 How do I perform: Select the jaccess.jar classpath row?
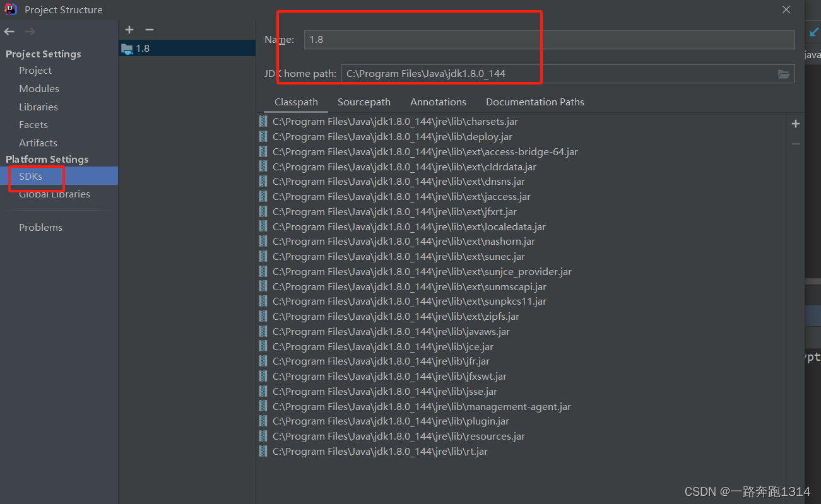[x=521, y=196]
